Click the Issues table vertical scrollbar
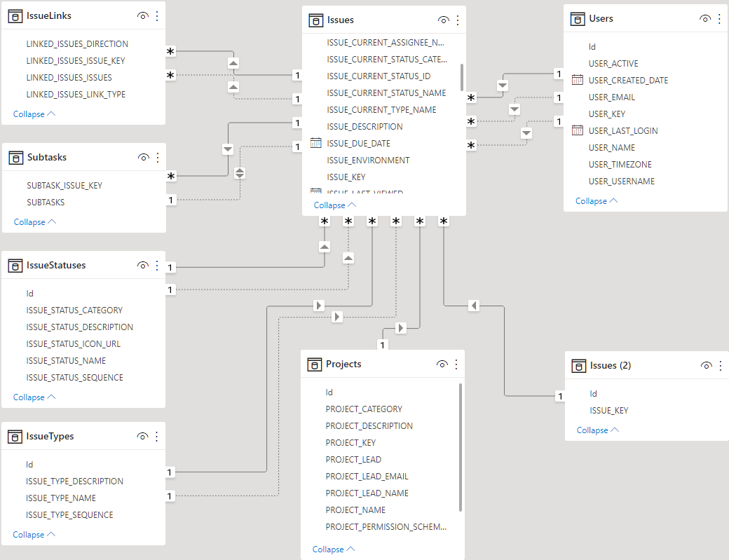Viewport: 729px width, 560px height. click(x=461, y=77)
